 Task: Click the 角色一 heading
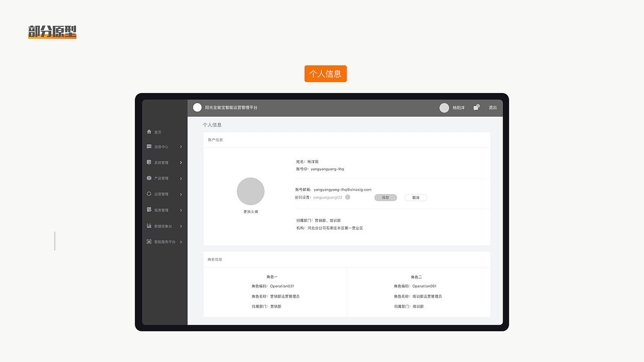coord(272,277)
